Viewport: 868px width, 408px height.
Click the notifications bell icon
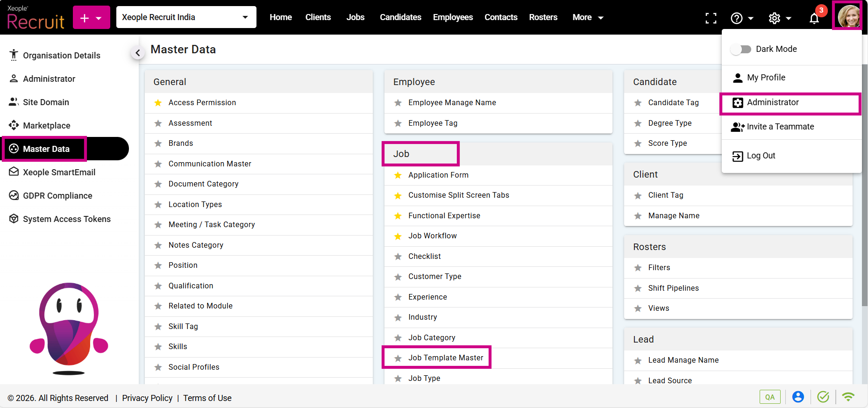point(814,18)
